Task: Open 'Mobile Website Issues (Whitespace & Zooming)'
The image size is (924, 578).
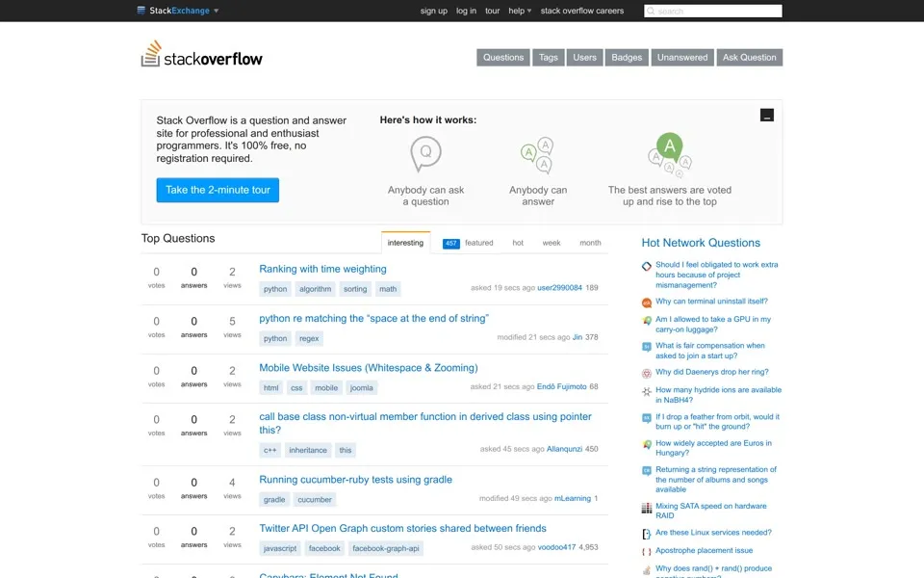Action: point(369,368)
